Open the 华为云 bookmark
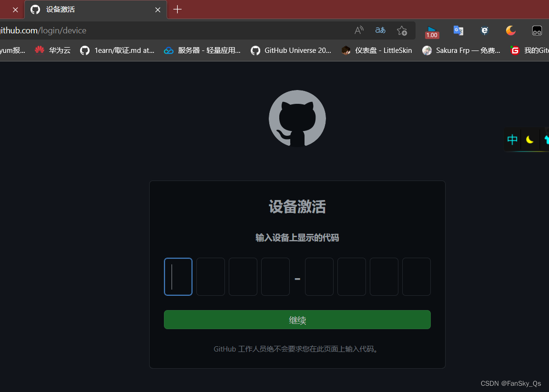Screen dimensions: 549x392 [x=53, y=50]
